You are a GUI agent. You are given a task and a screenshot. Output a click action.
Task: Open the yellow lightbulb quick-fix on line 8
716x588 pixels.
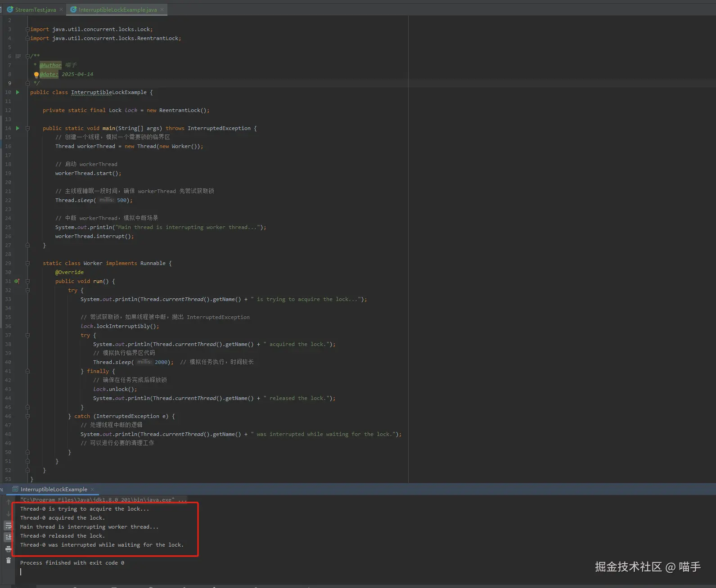coord(36,75)
